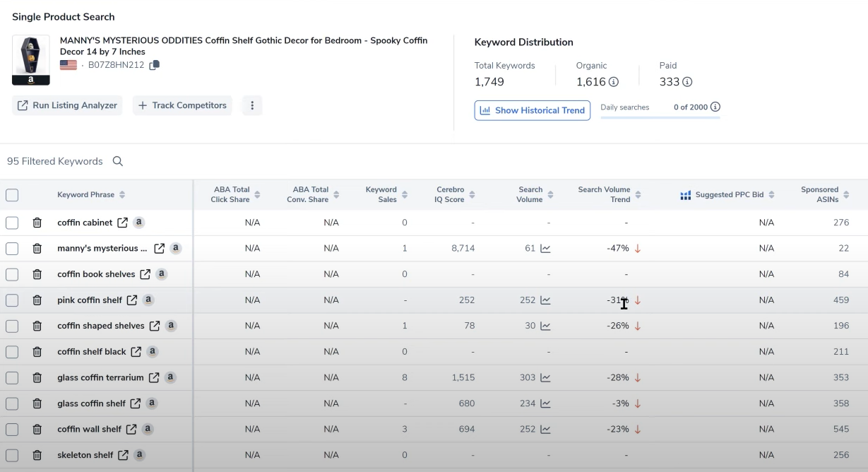Open the Amazon icon for skeleton shelf
Image resolution: width=868 pixels, height=472 pixels.
coord(140,454)
